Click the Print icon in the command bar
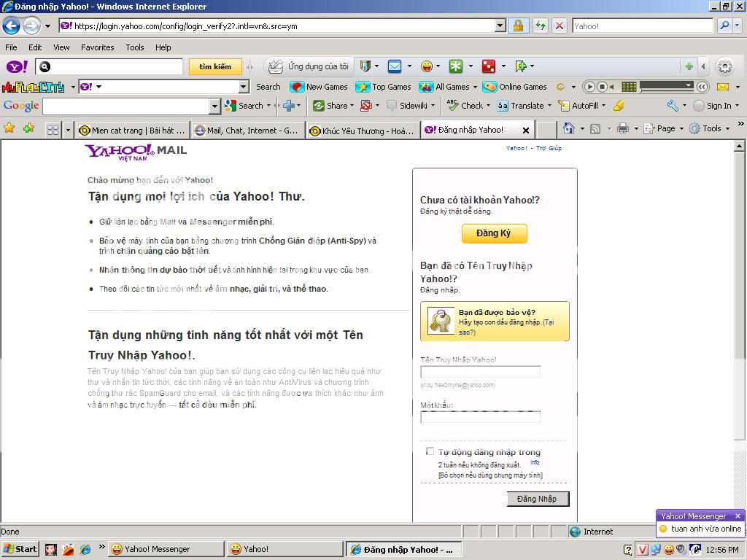This screenshot has height=560, width=747. pyautogui.click(x=622, y=129)
